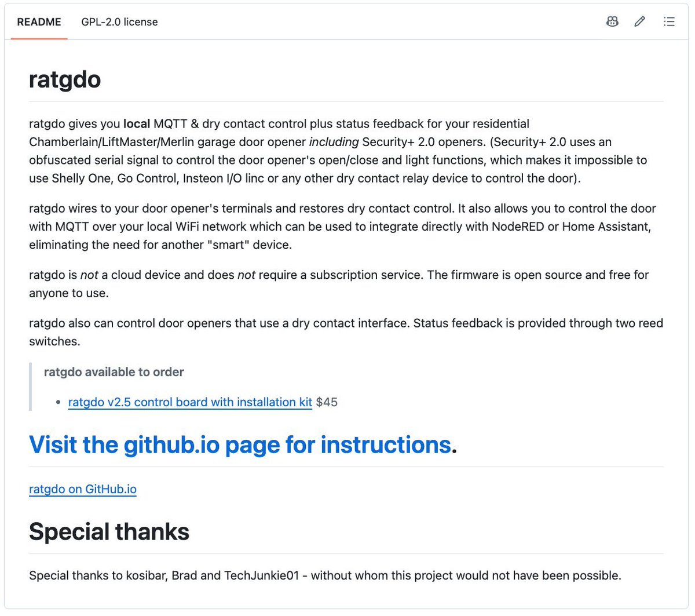The height and width of the screenshot is (616, 695).
Task: Open the Copilot icon in README header
Action: (612, 22)
